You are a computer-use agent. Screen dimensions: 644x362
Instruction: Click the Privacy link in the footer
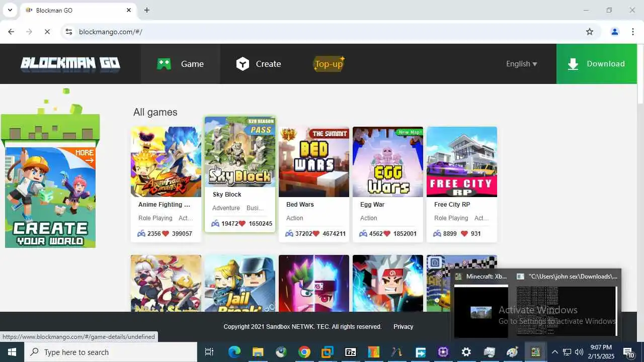pyautogui.click(x=403, y=327)
